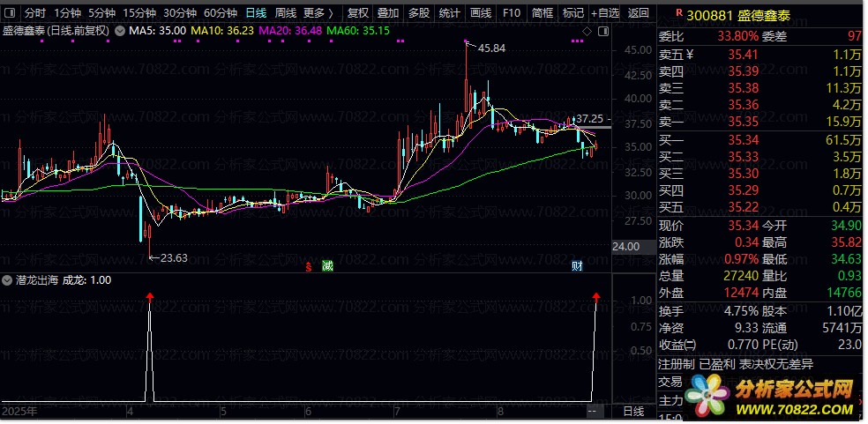Expand the 更多 periods menu

tap(318, 12)
